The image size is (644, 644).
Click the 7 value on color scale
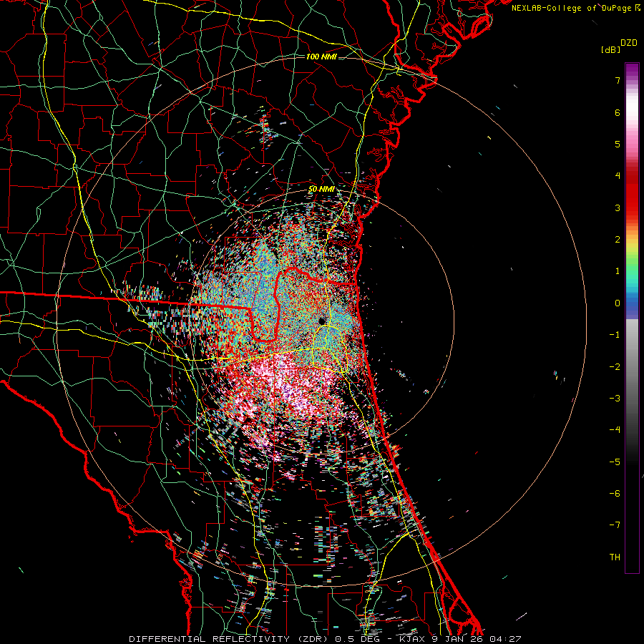618,80
